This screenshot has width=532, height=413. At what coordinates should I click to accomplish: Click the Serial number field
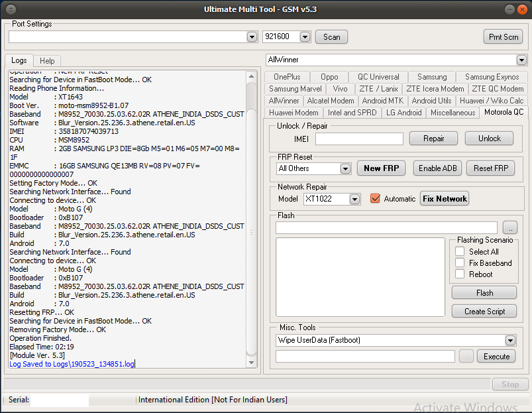(x=60, y=400)
